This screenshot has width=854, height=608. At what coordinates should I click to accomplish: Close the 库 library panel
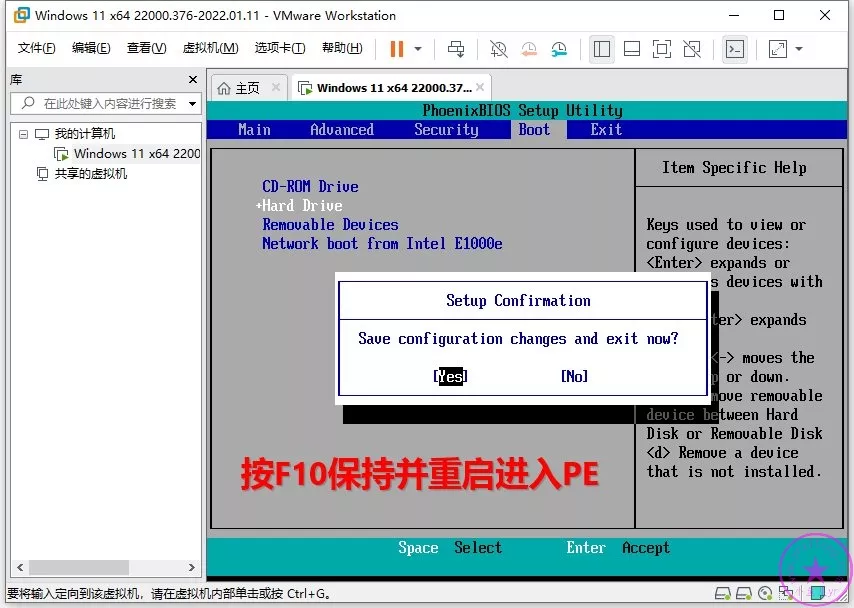(x=193, y=79)
